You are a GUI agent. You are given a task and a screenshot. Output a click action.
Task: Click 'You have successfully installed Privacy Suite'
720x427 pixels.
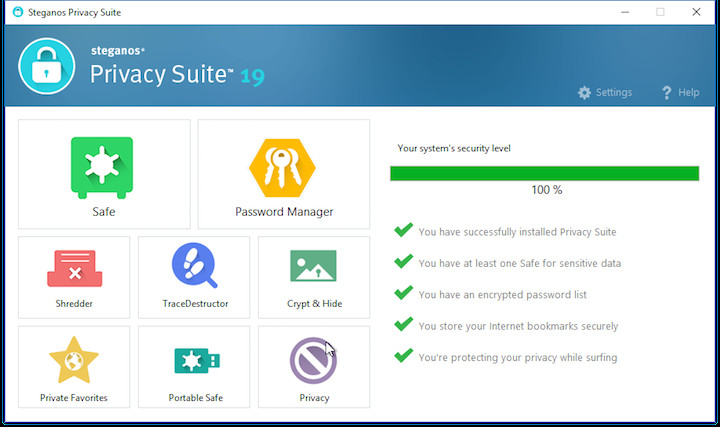pos(518,232)
